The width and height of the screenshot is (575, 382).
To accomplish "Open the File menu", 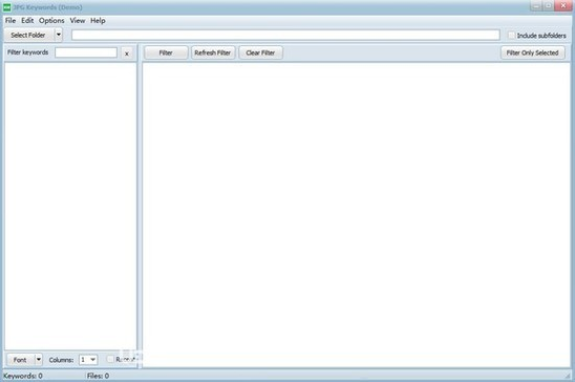I will pyautogui.click(x=10, y=21).
